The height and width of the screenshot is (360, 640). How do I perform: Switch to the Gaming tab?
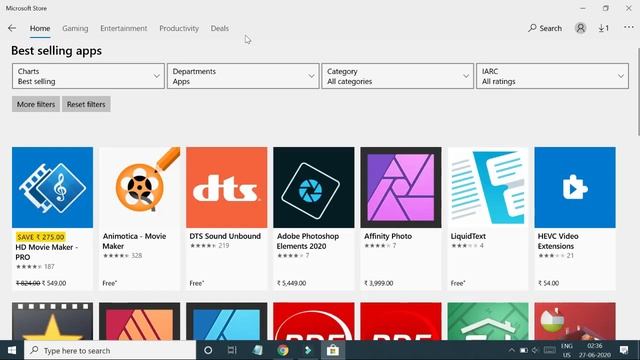(75, 28)
